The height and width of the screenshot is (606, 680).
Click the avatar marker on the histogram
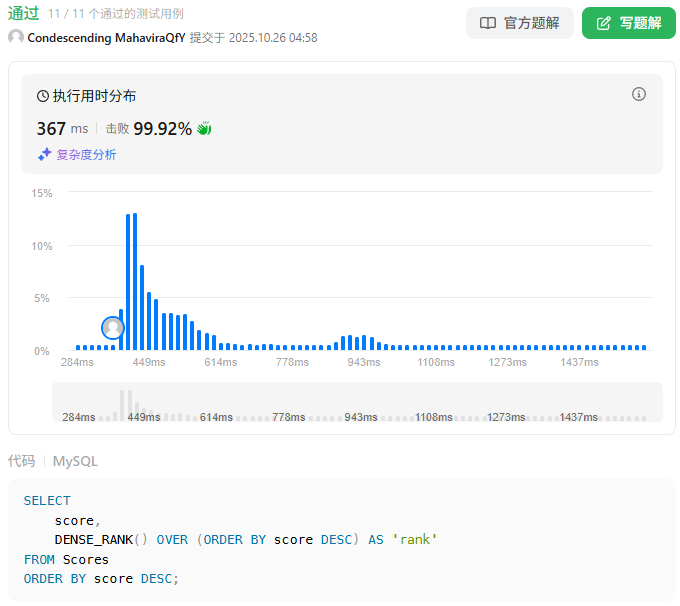(113, 327)
